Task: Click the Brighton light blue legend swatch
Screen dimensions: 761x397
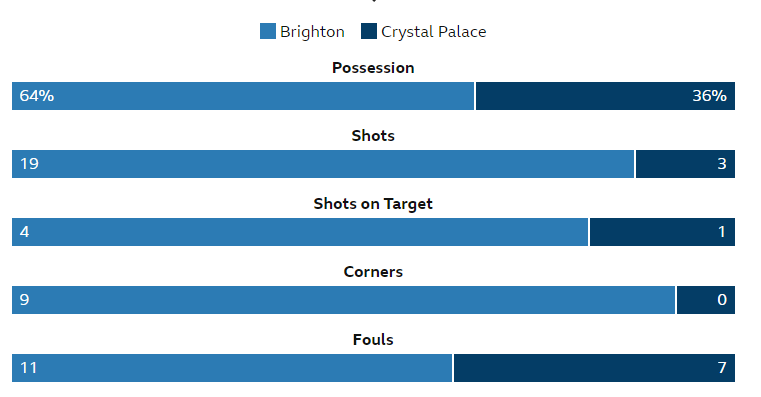Action: coord(267,31)
